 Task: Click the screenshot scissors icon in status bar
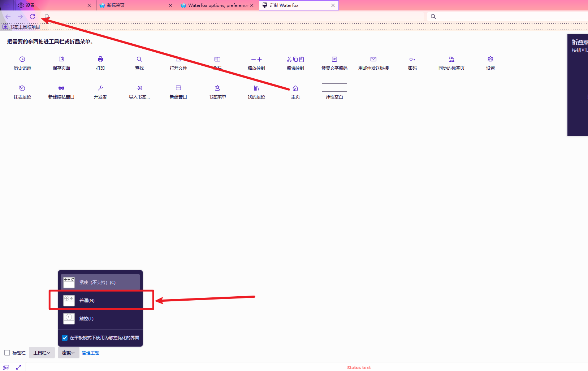6,367
